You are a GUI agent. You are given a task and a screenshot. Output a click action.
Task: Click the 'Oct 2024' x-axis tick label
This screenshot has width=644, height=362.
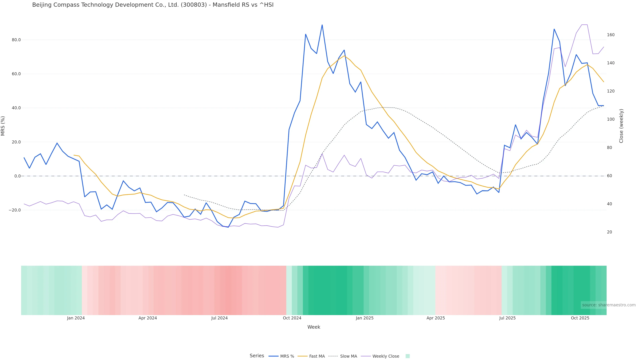[x=292, y=318]
